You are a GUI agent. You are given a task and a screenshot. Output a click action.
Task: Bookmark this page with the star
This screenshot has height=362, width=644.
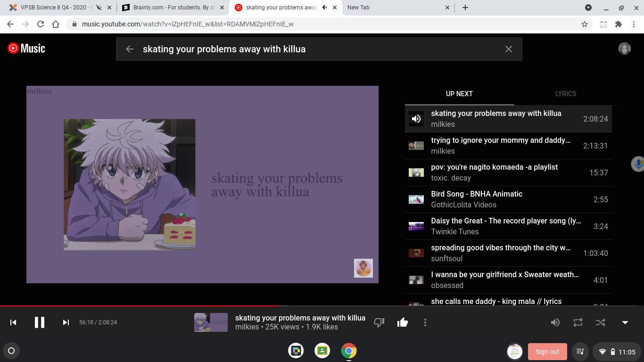coord(585,24)
